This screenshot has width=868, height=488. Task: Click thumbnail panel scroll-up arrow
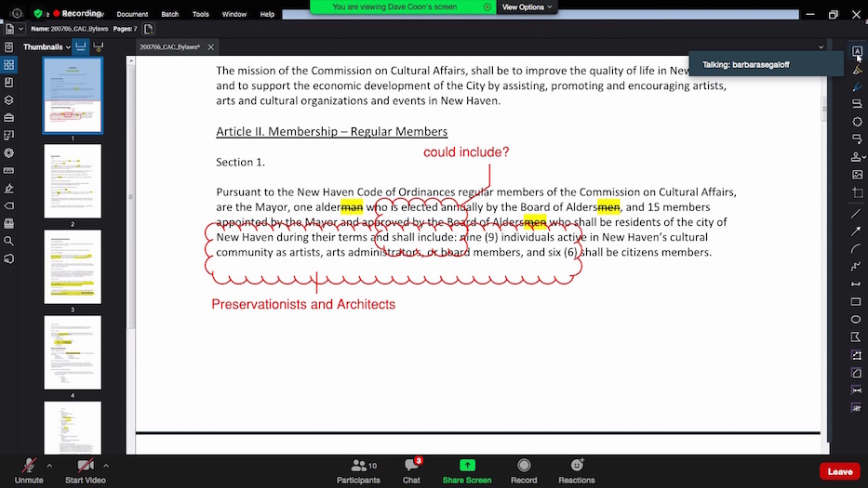click(130, 60)
